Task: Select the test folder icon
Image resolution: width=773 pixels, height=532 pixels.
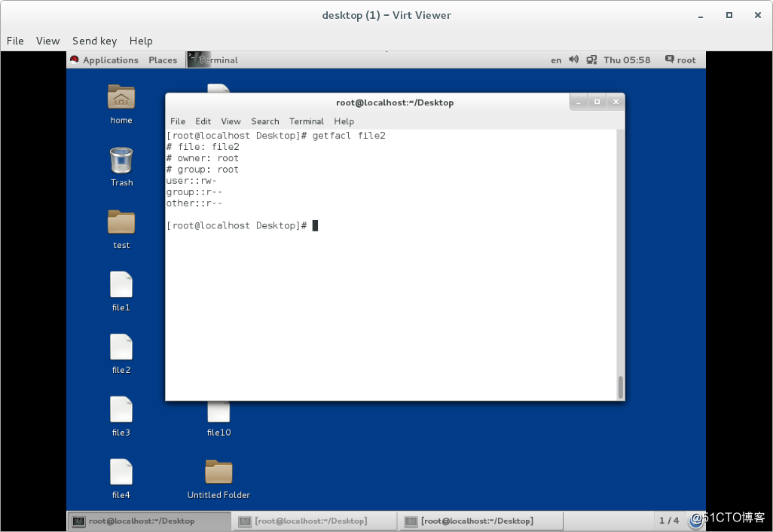Action: point(121,222)
